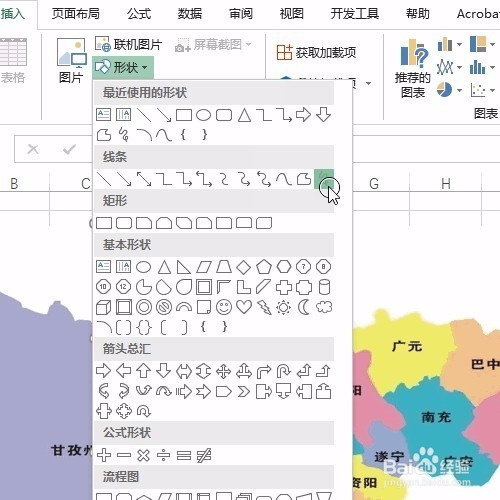The width and height of the screenshot is (500, 500).
Task: Select the right triangle shape
Action: tap(184, 267)
